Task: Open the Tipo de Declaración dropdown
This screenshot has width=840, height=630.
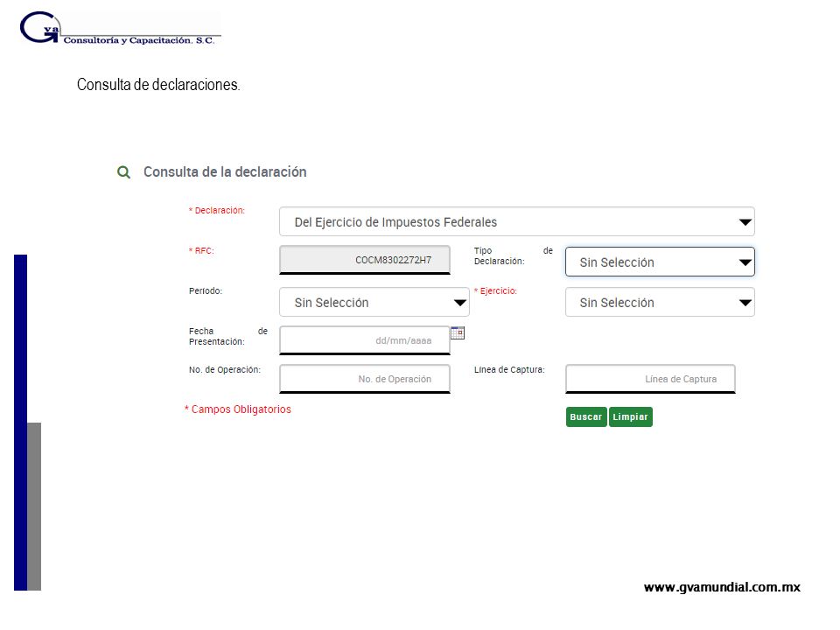Action: coord(660,262)
